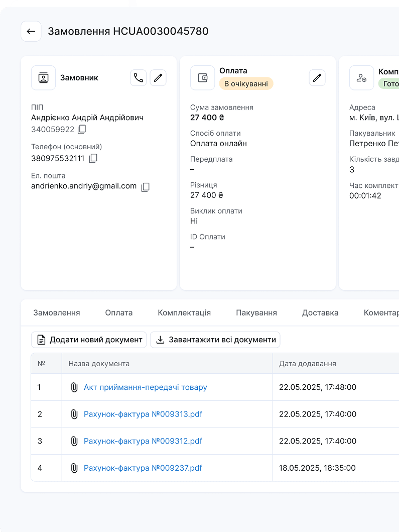
Task: Switch to the Оплата tab
Action: tap(118, 313)
